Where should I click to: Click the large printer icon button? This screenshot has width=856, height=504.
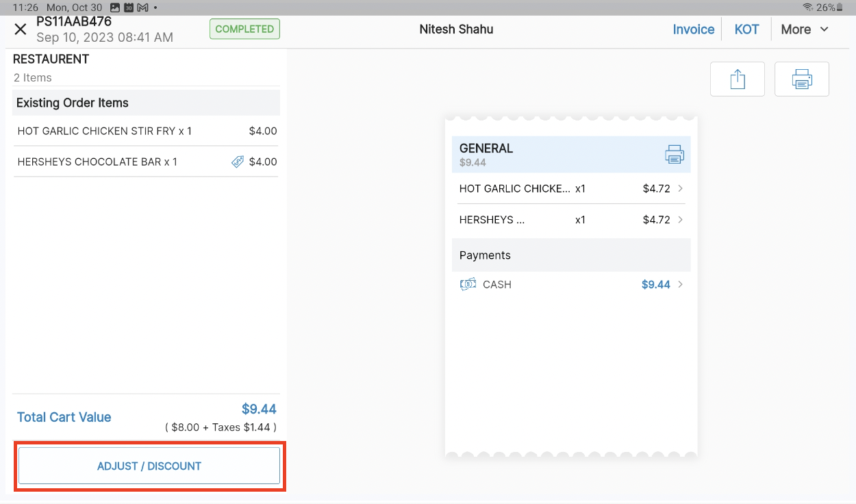coord(801,79)
